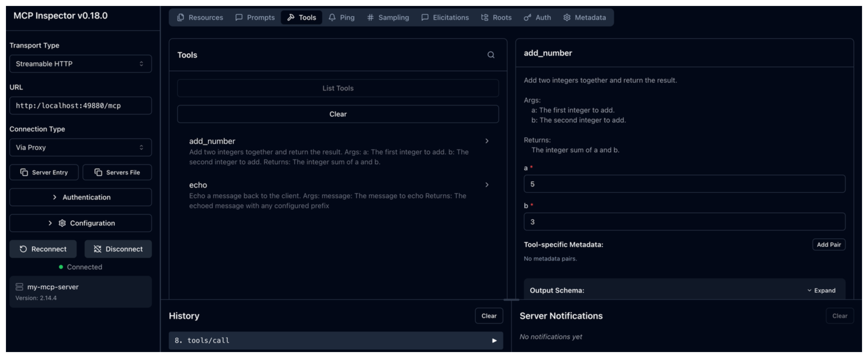Expand the Configuration section
This screenshot has width=868, height=358.
point(80,223)
